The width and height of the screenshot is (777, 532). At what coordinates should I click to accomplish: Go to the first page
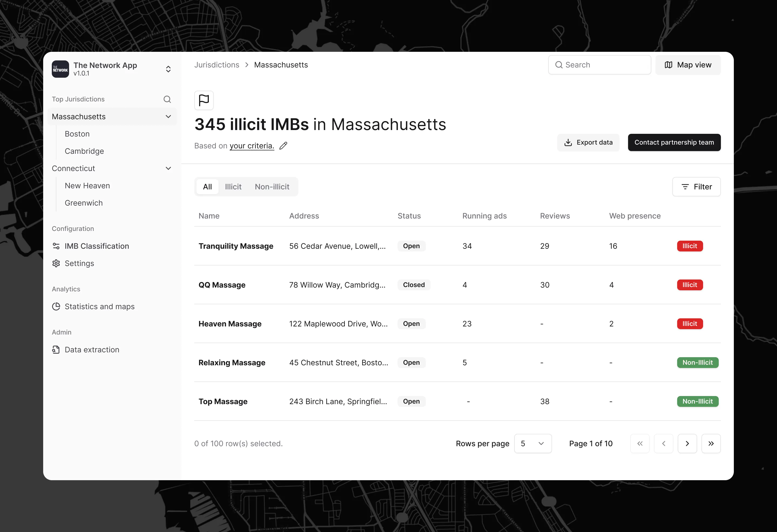(640, 444)
